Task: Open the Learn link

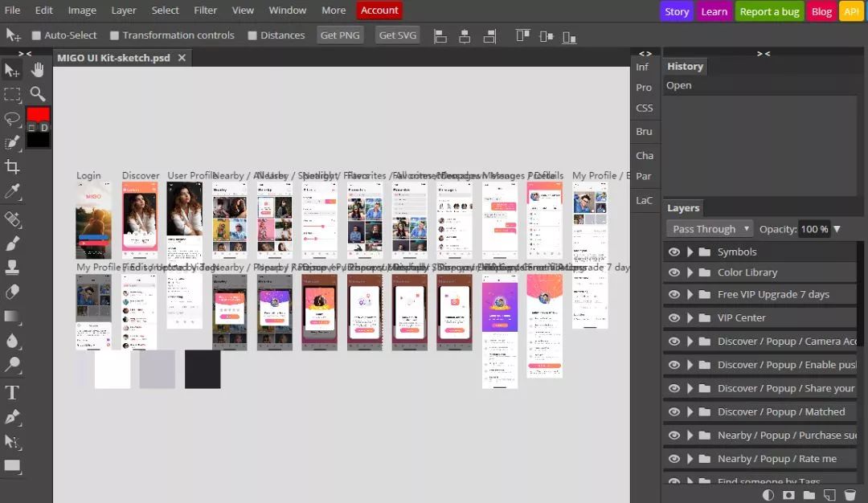Action: [x=714, y=11]
